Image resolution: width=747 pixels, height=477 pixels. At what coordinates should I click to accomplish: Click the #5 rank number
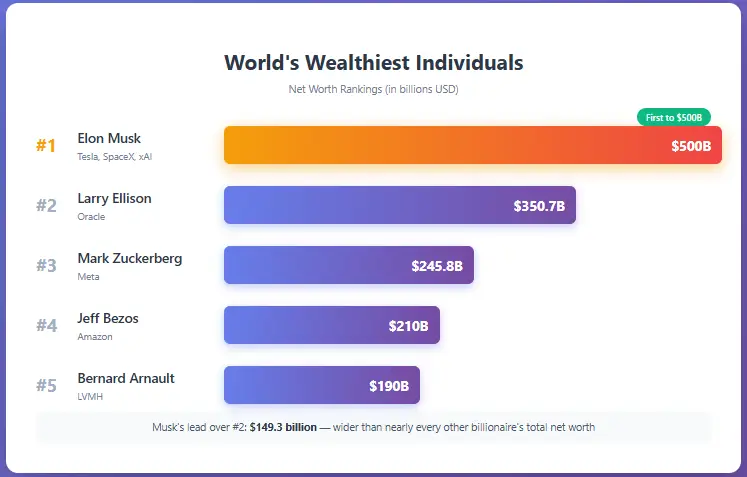coord(46,386)
